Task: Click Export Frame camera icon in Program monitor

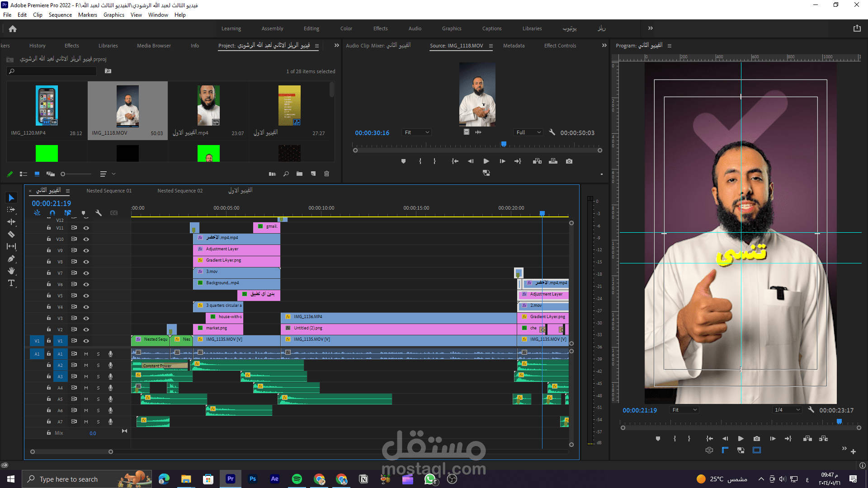Action: point(757,439)
